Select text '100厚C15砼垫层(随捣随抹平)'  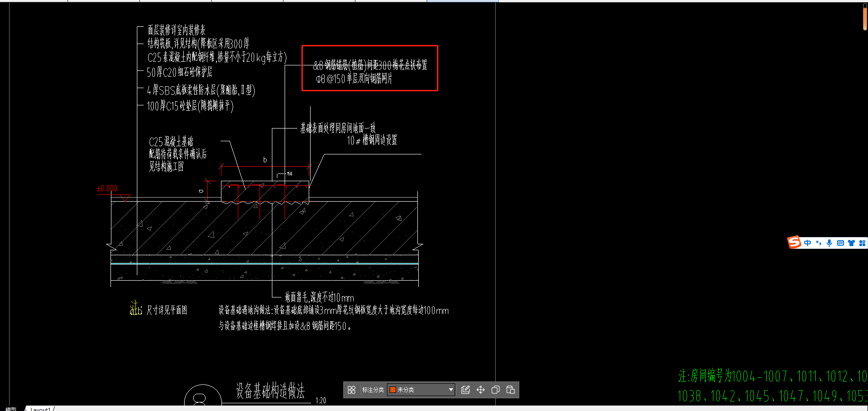coord(190,106)
